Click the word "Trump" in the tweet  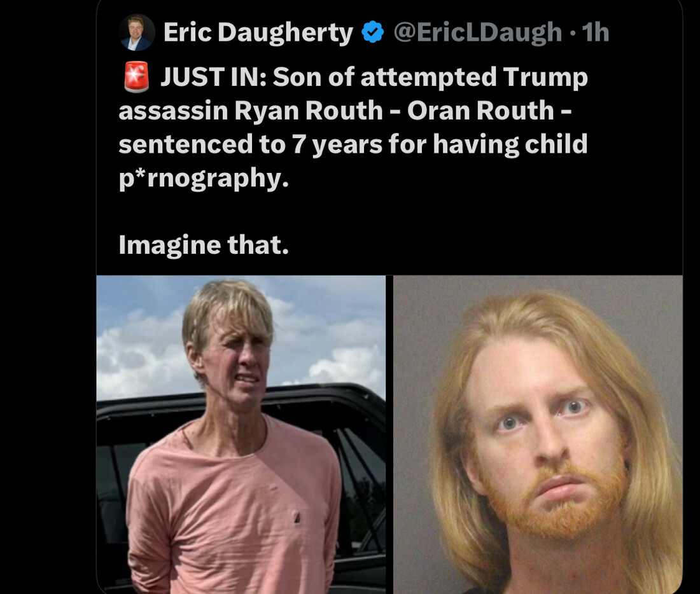pos(545,77)
